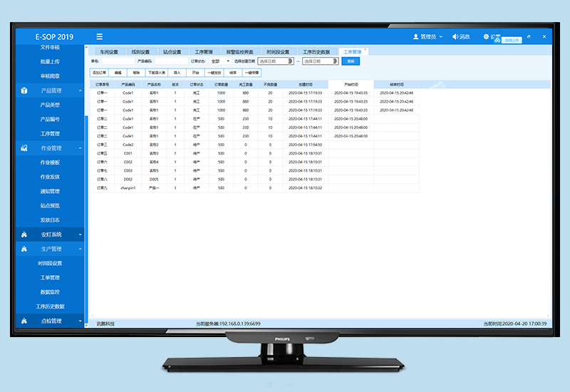Click the 安灯系统 icon in sidebar

[24, 234]
